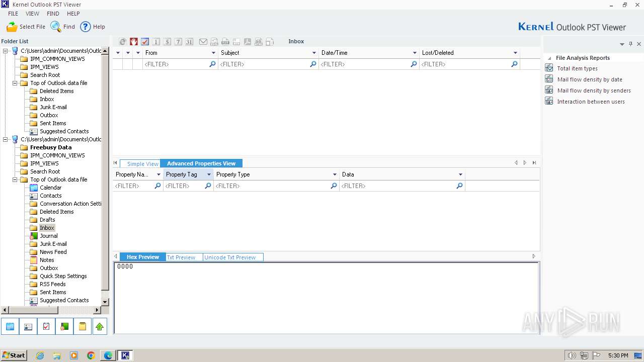Image resolution: width=644 pixels, height=362 pixels.
Task: Click the From filter search icon
Action: [x=212, y=64]
